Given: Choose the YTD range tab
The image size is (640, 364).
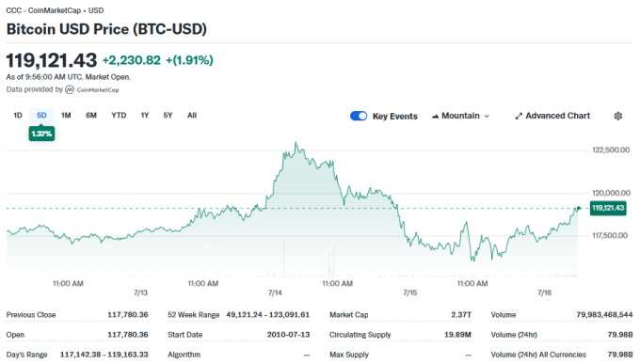Looking at the screenshot, I should [x=119, y=116].
